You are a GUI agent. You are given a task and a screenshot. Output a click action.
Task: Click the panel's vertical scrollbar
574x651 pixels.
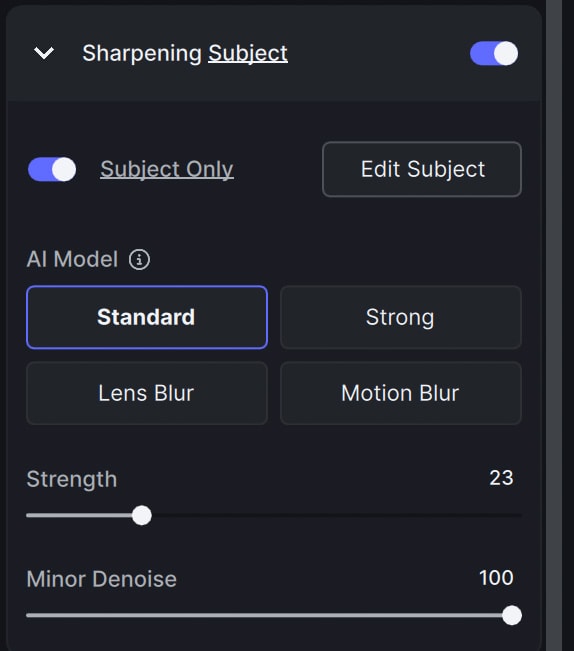point(554,326)
